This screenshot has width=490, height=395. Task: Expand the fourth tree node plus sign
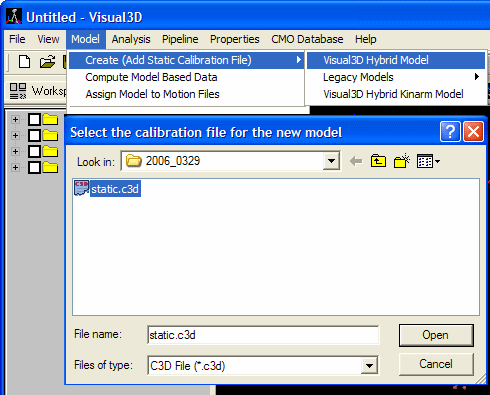[15, 167]
